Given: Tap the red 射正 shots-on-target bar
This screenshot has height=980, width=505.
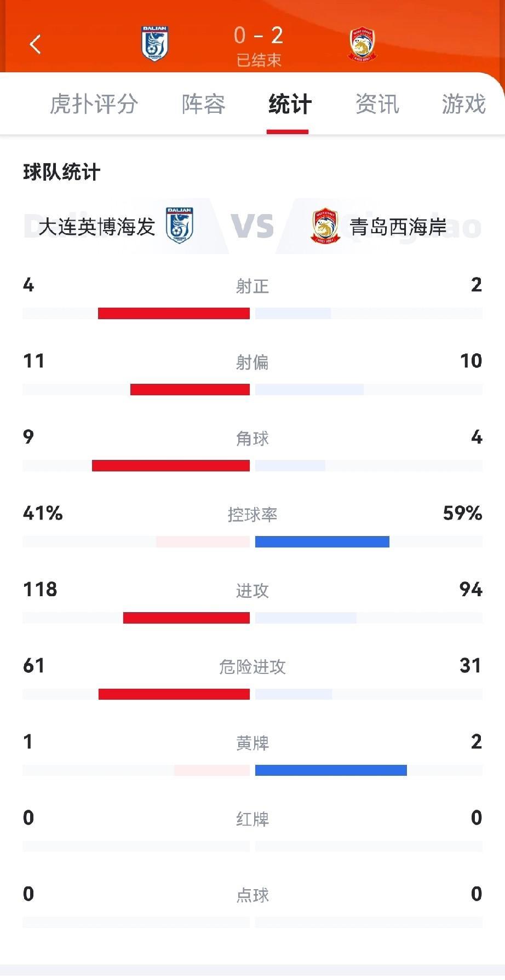Looking at the screenshot, I should click(174, 313).
